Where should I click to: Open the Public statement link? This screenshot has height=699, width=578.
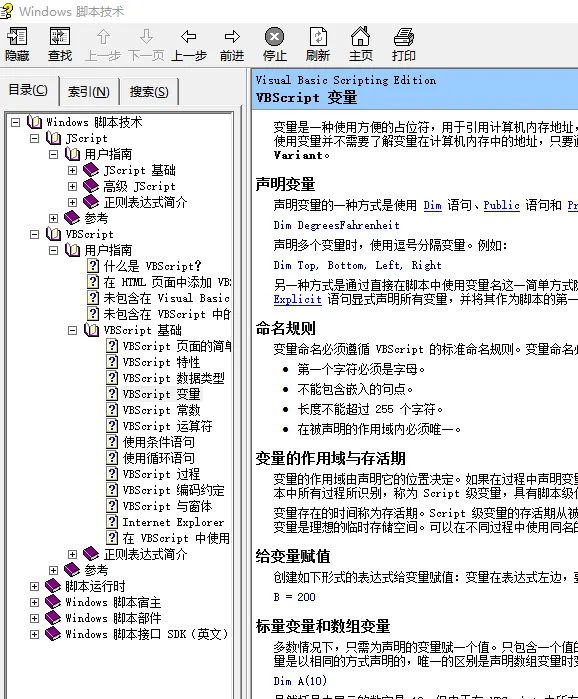[x=501, y=205]
